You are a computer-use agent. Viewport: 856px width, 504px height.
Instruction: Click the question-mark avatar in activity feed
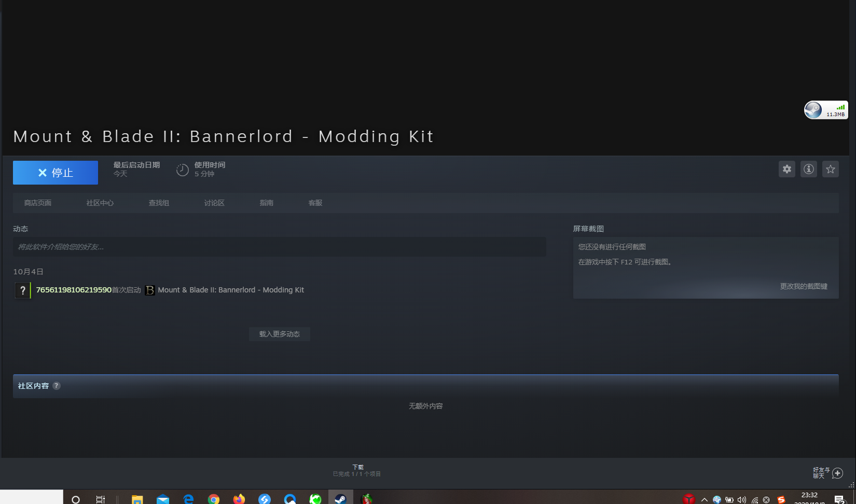click(22, 290)
